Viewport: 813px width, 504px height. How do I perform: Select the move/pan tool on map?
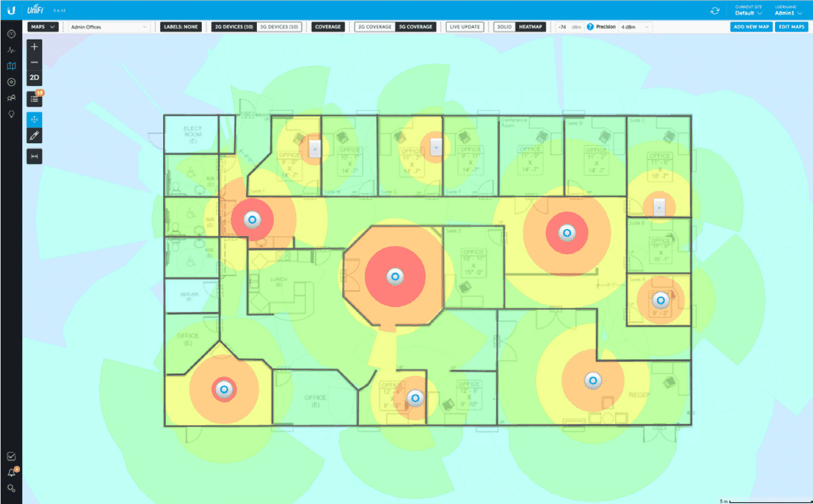click(x=34, y=119)
